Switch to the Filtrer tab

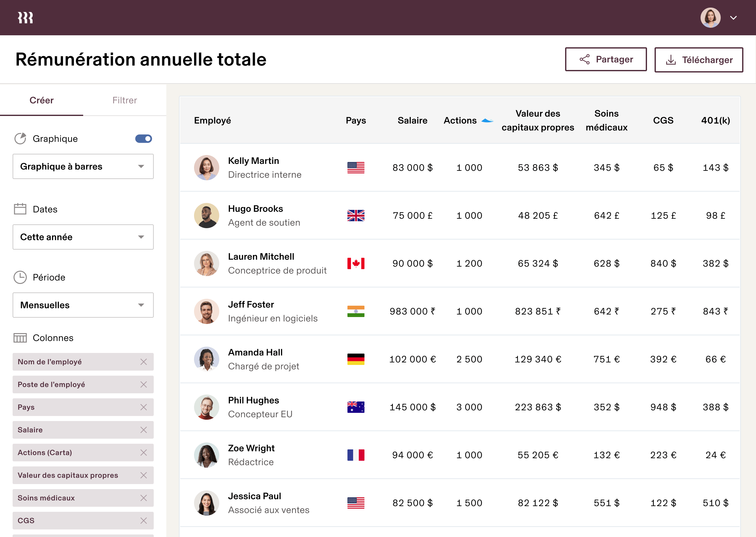[124, 100]
